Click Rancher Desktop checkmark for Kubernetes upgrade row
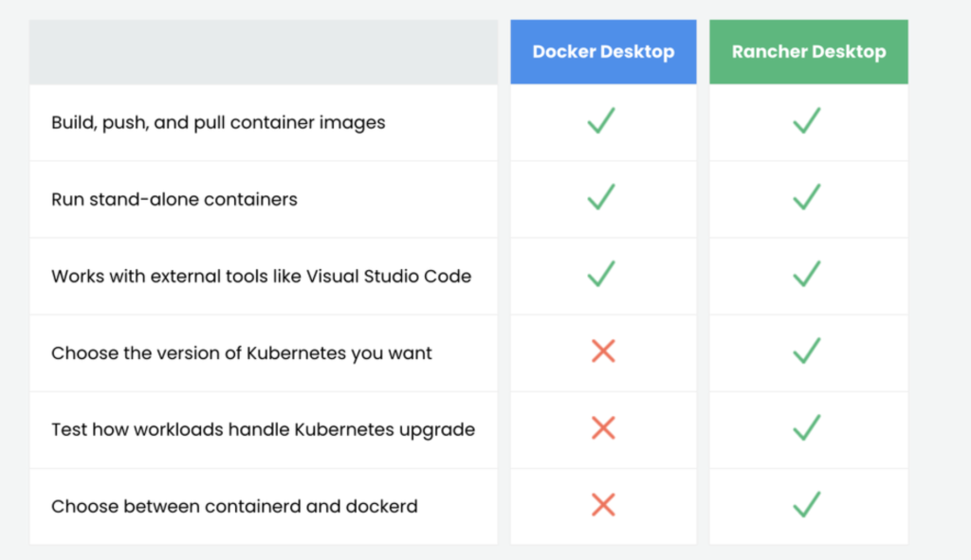 [806, 428]
